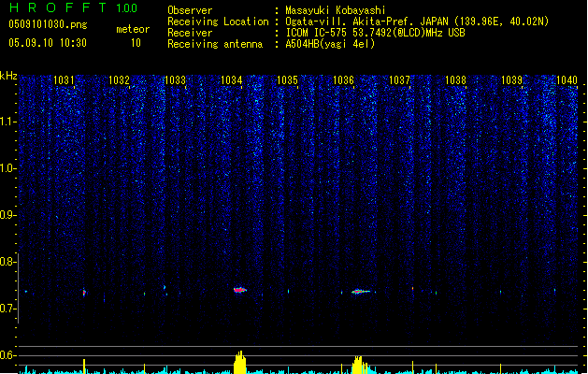The image size is (588, 374).
Task: Click the 1031 time marker
Action: point(64,79)
